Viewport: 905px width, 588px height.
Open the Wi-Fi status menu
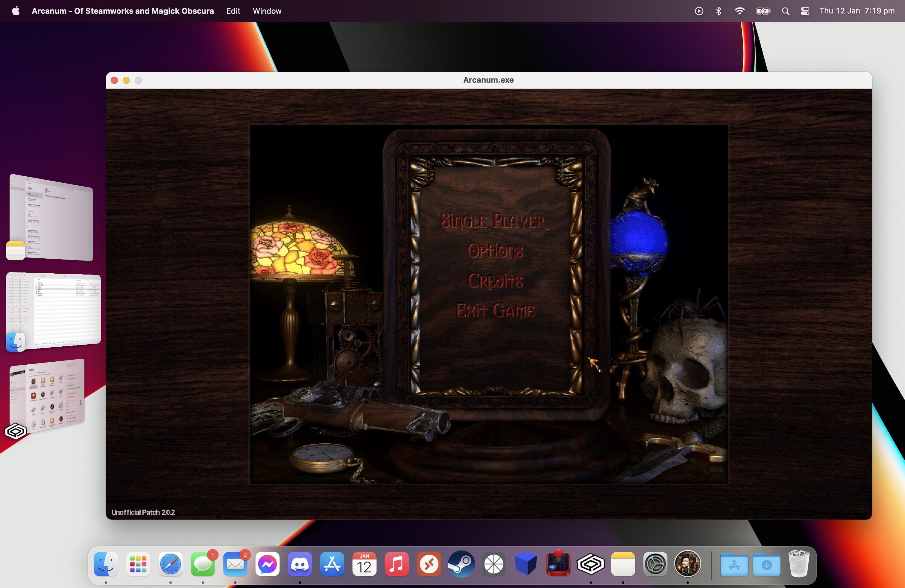point(740,11)
